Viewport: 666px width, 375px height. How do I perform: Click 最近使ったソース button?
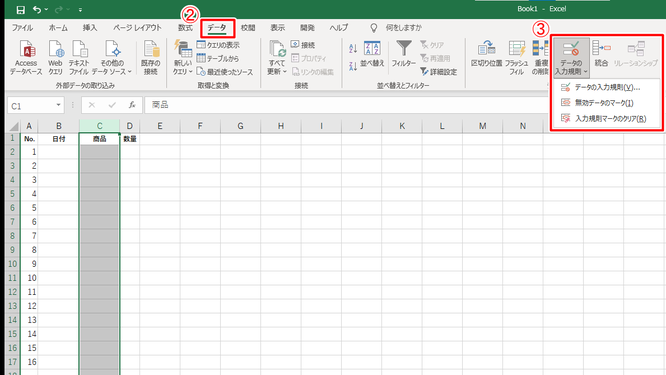click(225, 72)
